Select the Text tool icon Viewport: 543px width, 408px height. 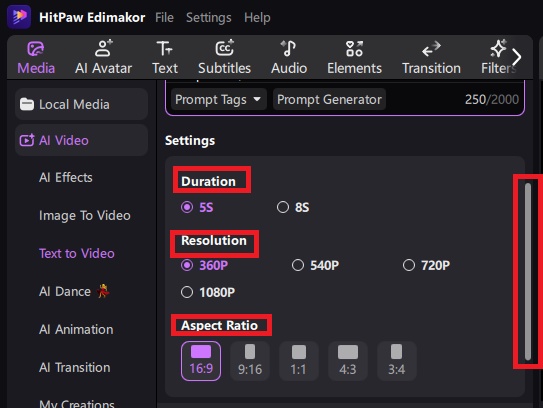164,48
